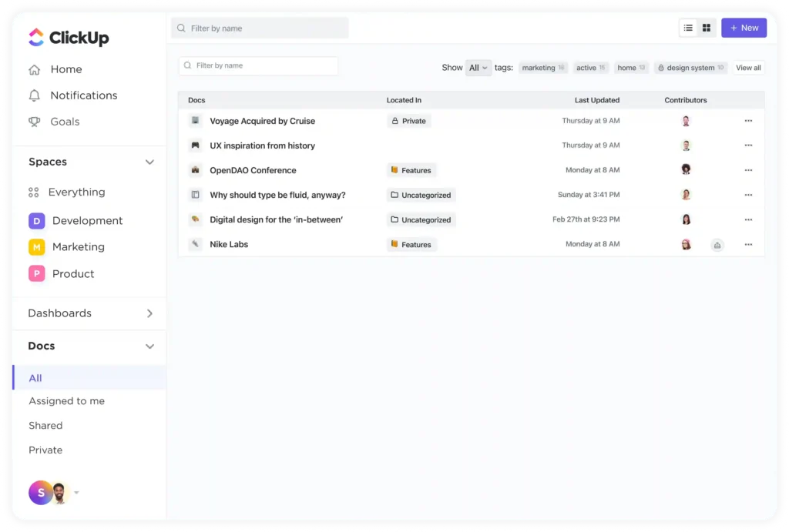This screenshot has height=532, width=789.
Task: Open the account dropdown caret beside avatars
Action: pos(76,493)
